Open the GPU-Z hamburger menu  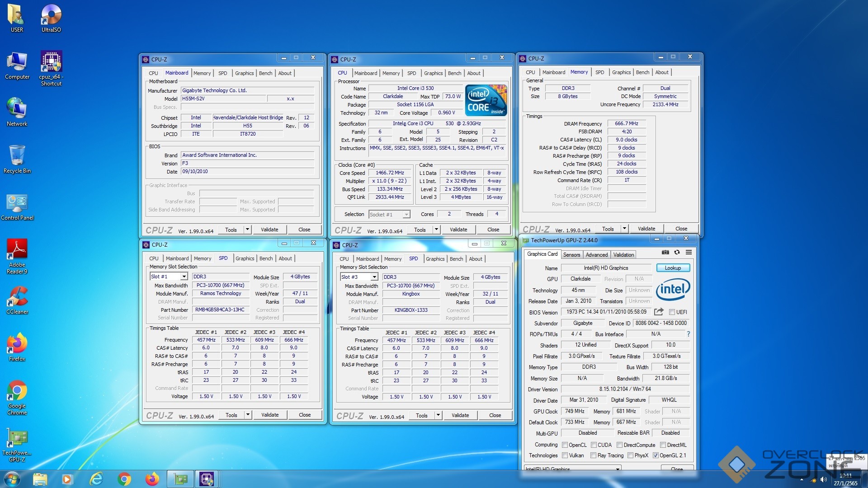[x=689, y=252]
